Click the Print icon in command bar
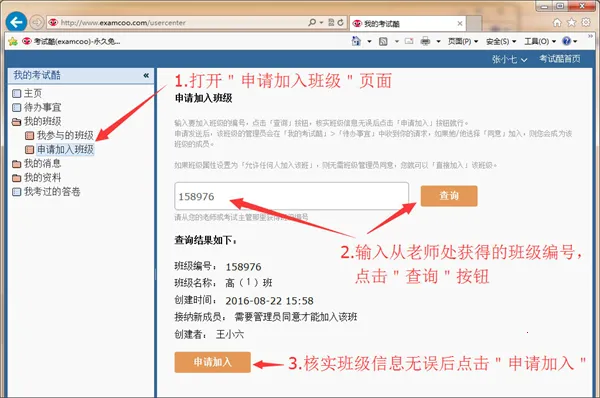 425,41
